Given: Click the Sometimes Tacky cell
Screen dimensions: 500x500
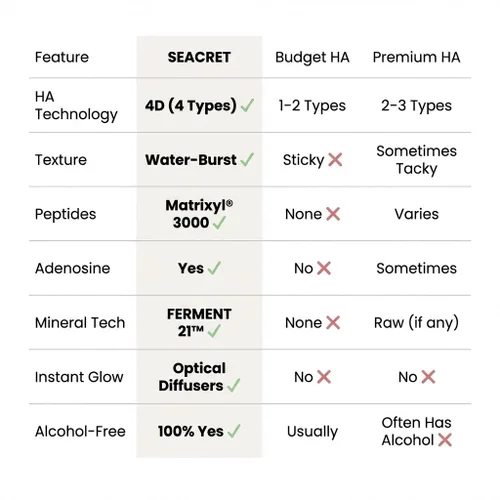Looking at the screenshot, I should tap(416, 160).
